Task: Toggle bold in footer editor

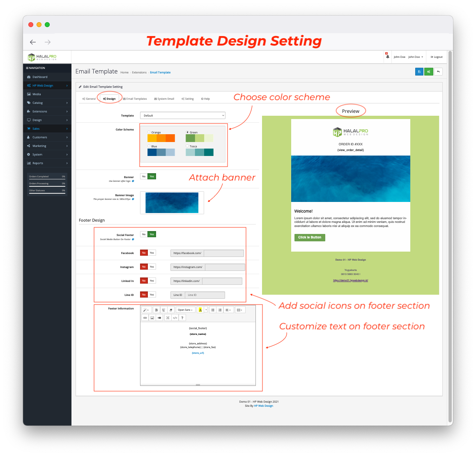Action: click(156, 310)
